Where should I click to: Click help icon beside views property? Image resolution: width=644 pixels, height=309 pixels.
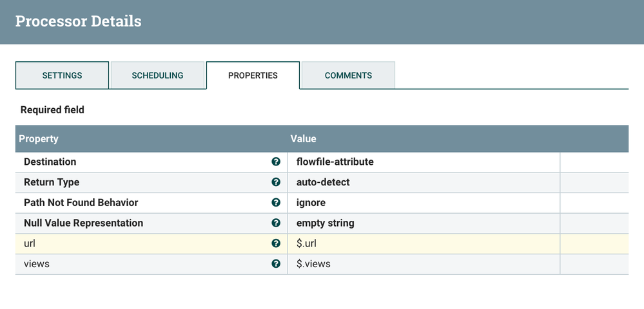[x=276, y=264]
